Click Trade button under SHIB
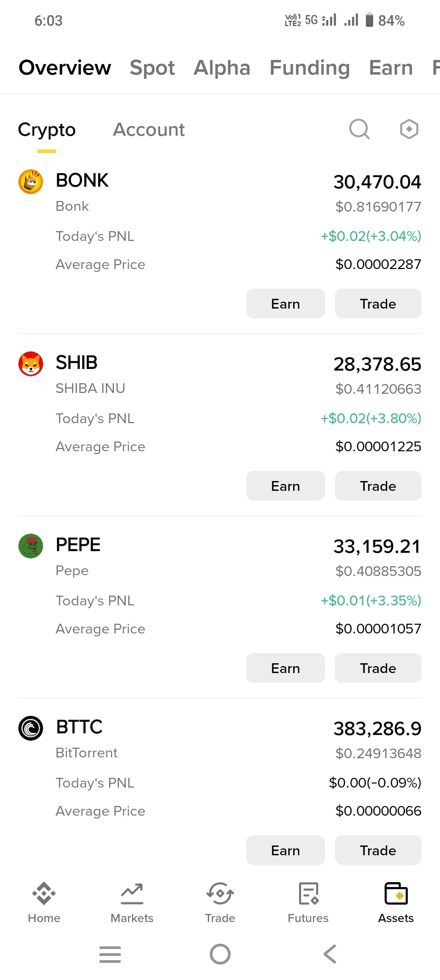 (378, 486)
